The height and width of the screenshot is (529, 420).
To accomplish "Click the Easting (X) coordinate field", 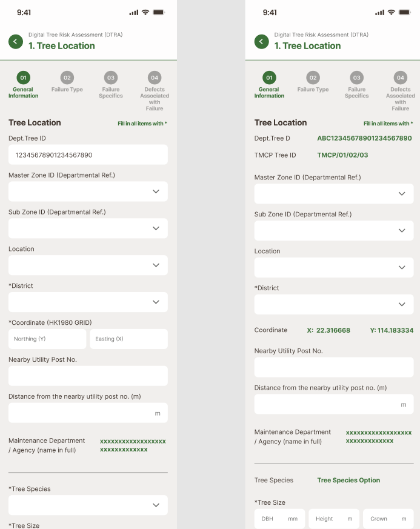I will point(128,339).
